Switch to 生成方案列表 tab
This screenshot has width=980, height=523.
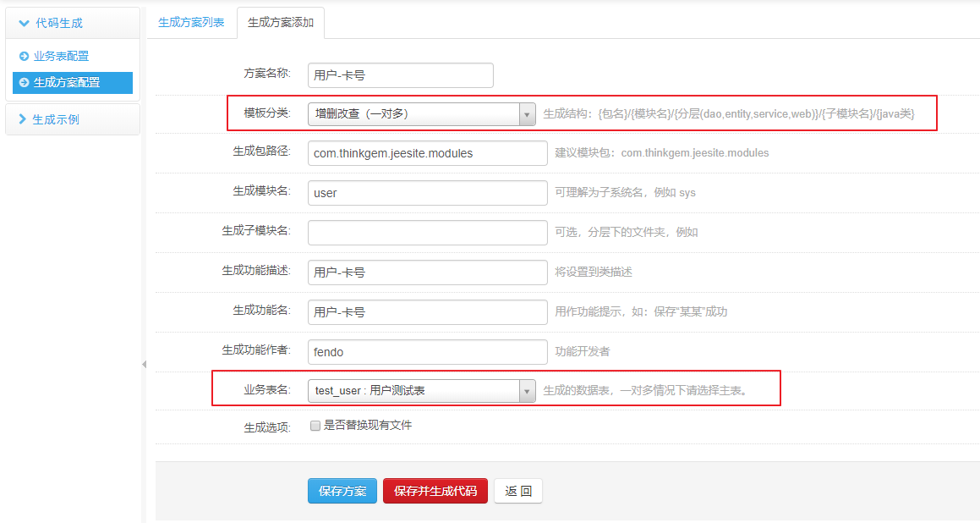click(x=191, y=23)
